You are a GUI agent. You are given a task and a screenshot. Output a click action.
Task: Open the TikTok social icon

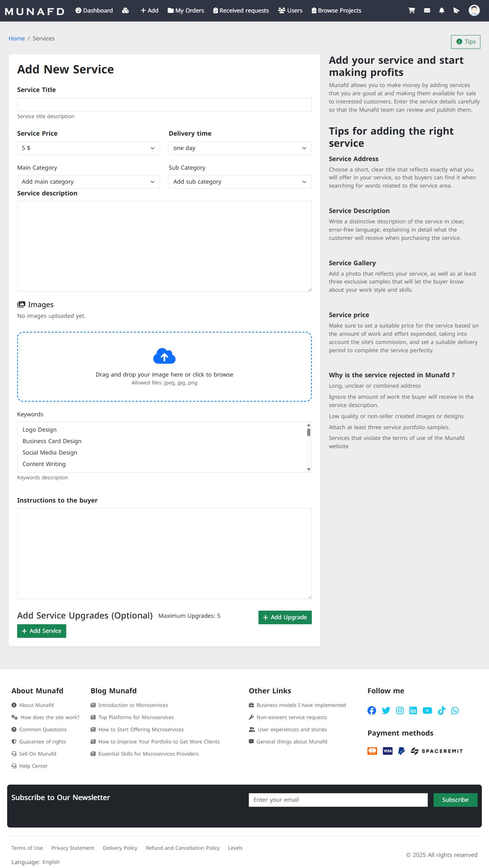(x=441, y=711)
